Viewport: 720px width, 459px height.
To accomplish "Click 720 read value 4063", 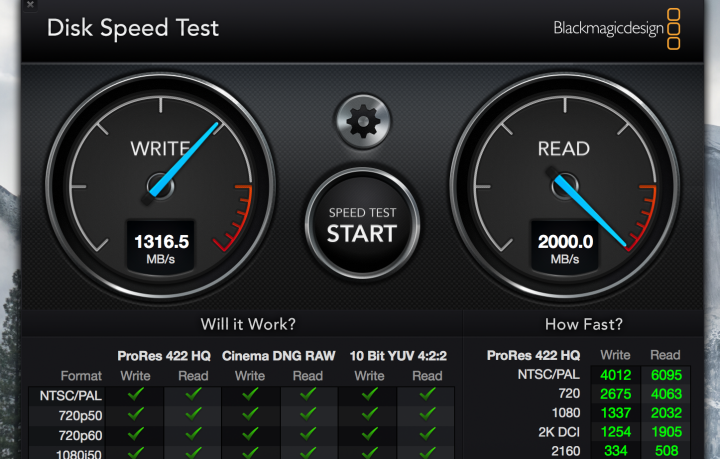I will [666, 394].
